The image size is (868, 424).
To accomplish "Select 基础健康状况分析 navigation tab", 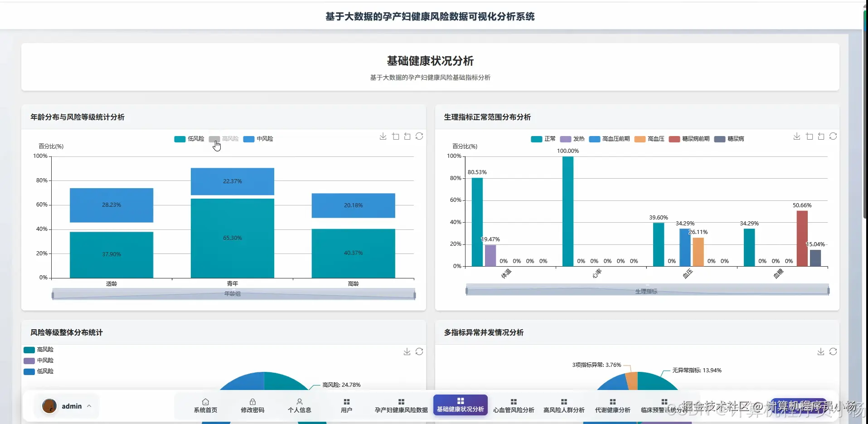I will click(461, 405).
